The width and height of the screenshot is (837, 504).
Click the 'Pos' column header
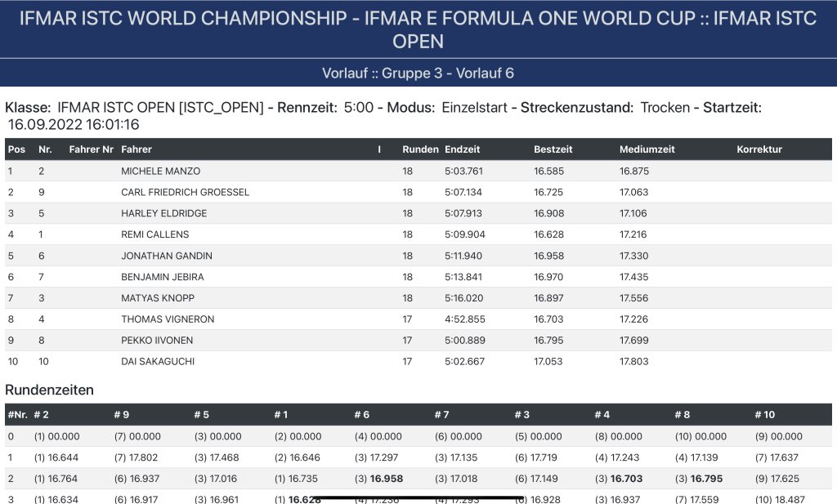[x=16, y=149]
